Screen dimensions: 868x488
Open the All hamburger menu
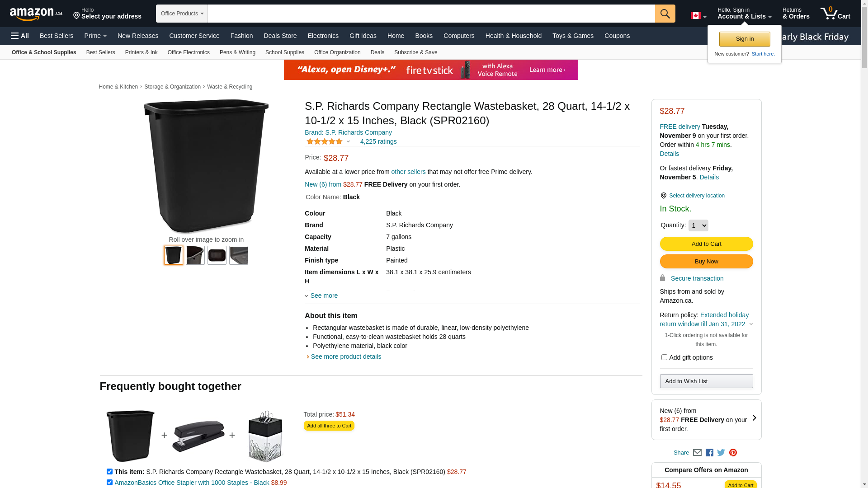[20, 36]
